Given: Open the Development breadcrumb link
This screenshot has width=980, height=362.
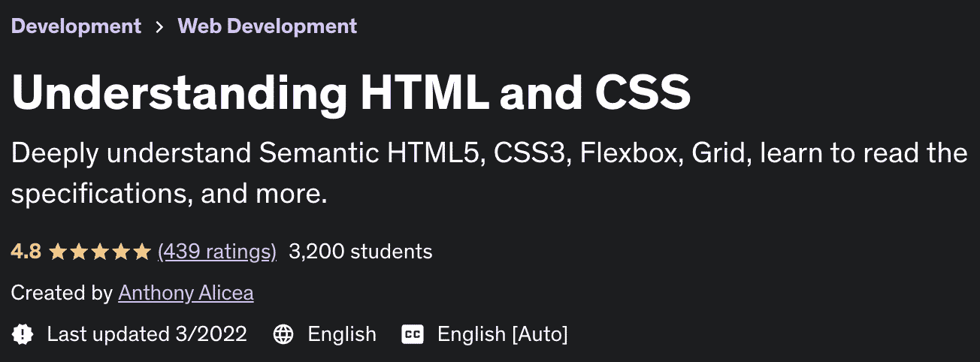Looking at the screenshot, I should [x=76, y=26].
